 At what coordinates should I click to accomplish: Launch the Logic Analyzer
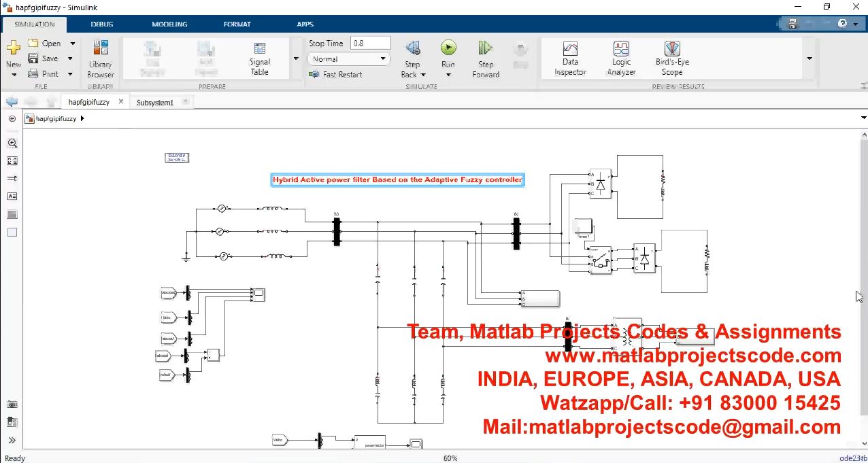[x=621, y=58]
